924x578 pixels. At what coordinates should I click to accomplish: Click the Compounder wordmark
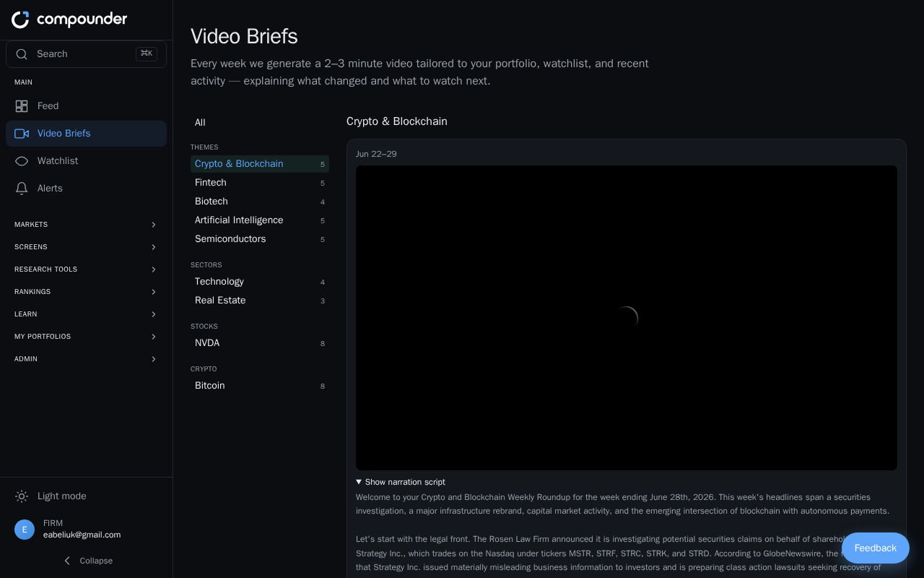coord(82,20)
